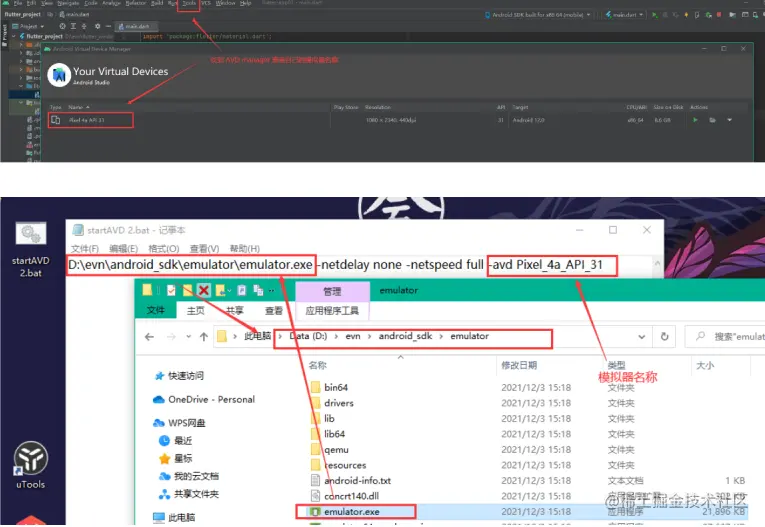Click the Expand All icon in Project panel
Viewport: 765px width, 527px height.
point(73,26)
